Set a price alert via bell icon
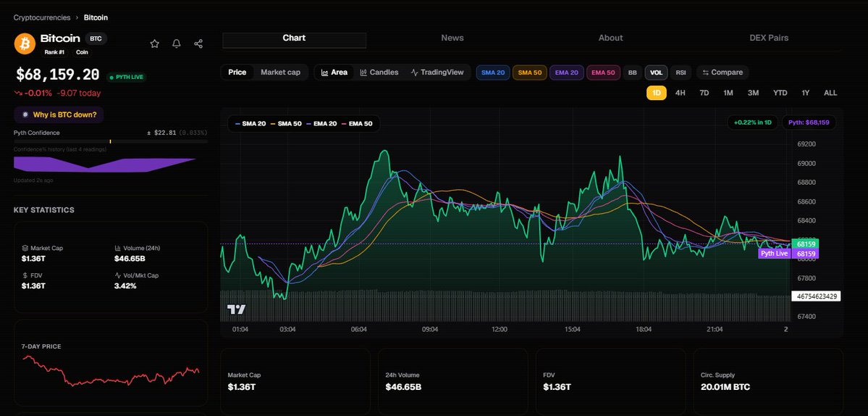Image resolution: width=868 pixels, height=416 pixels. point(177,43)
